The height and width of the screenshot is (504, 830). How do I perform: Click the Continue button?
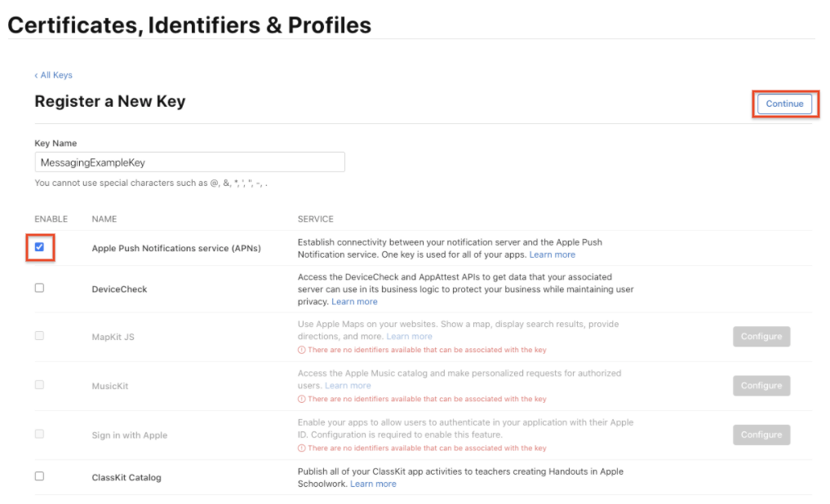(x=784, y=104)
